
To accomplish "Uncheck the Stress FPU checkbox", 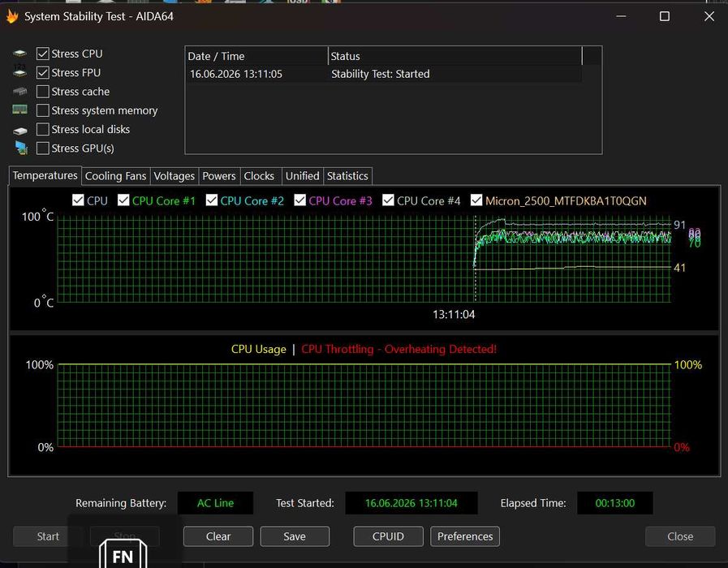I will pos(43,72).
